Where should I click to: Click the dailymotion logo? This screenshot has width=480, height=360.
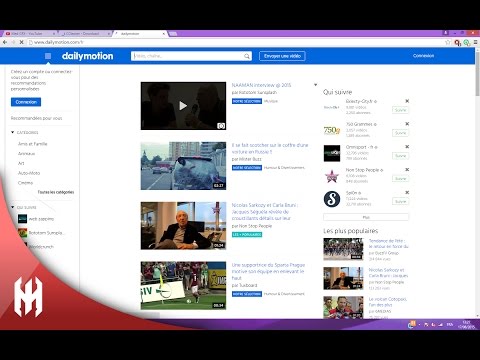87,56
